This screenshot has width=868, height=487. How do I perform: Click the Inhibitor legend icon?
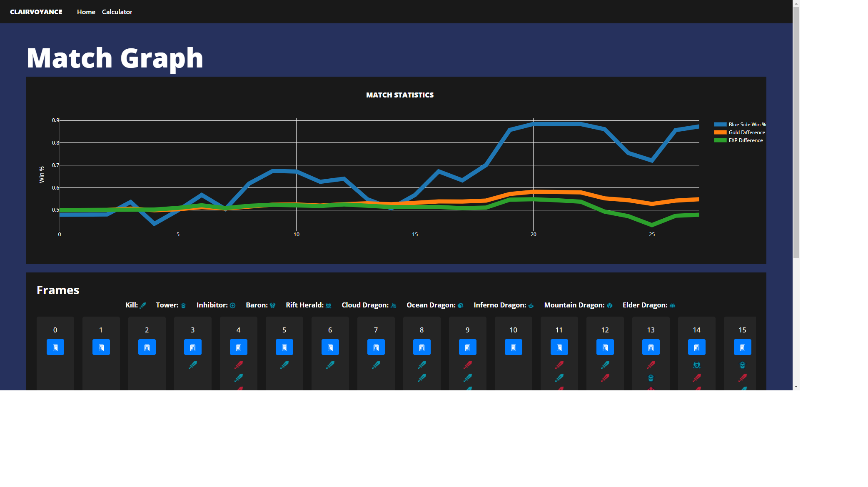[x=232, y=305]
